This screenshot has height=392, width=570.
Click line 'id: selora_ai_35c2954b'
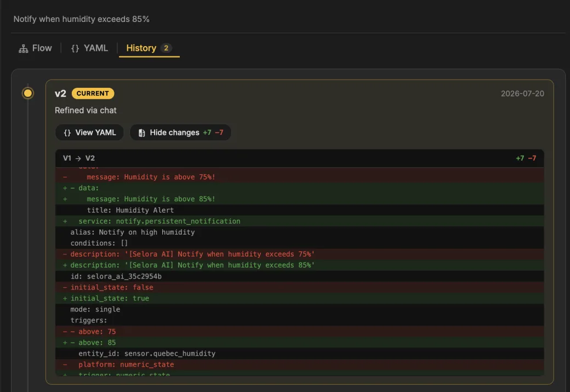click(x=300, y=276)
